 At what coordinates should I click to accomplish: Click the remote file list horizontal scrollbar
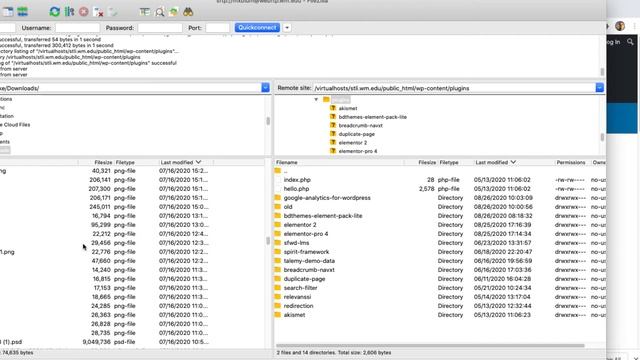click(430, 346)
